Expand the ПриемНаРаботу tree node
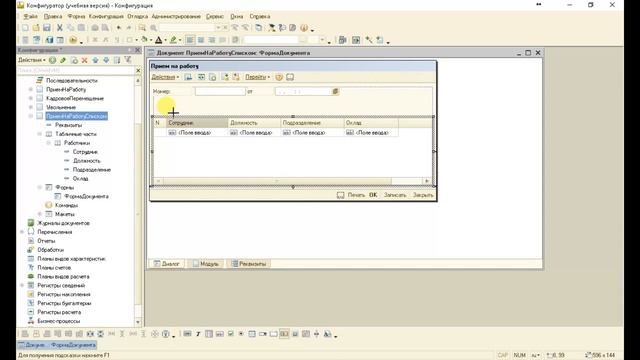The image size is (640, 360). 31,89
